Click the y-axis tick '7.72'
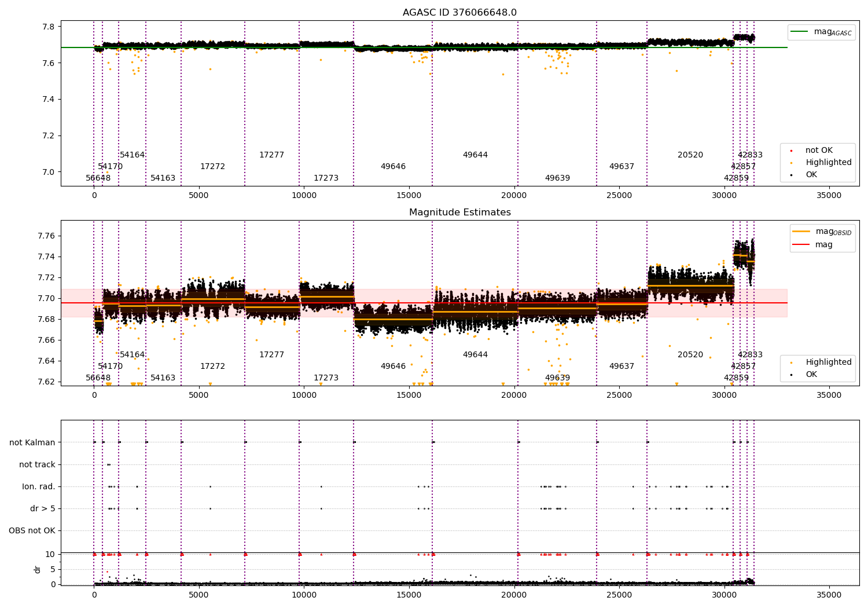The width and height of the screenshot is (868, 608). pos(46,277)
